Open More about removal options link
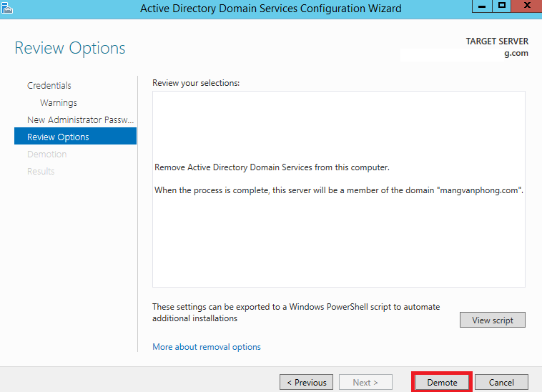542x392 pixels. tap(207, 347)
